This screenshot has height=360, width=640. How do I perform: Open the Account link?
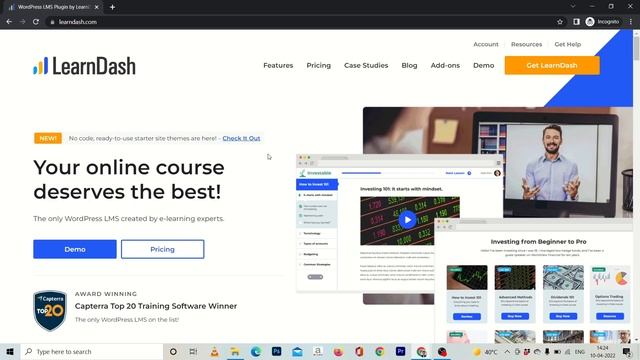[486, 44]
